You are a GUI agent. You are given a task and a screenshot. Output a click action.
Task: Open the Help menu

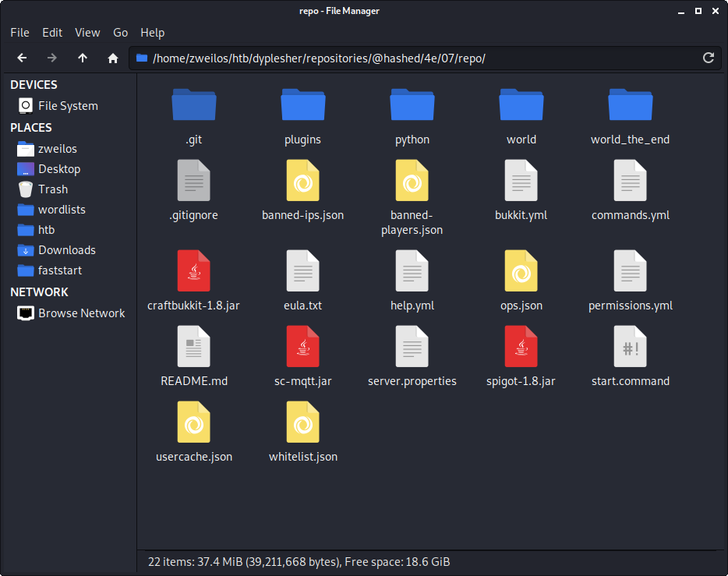tap(152, 33)
